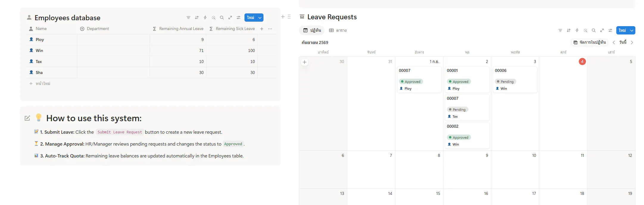This screenshot has width=644, height=205.
Task: Open the Sha employee row
Action: click(39, 72)
